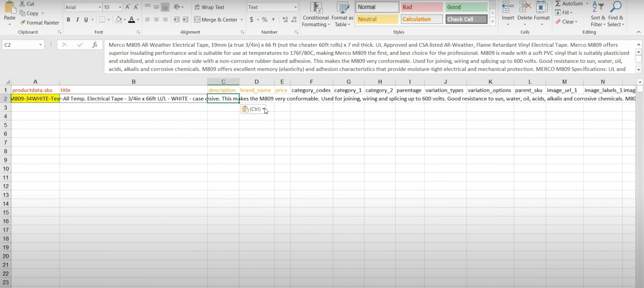Apply Check Cell style

[466, 19]
